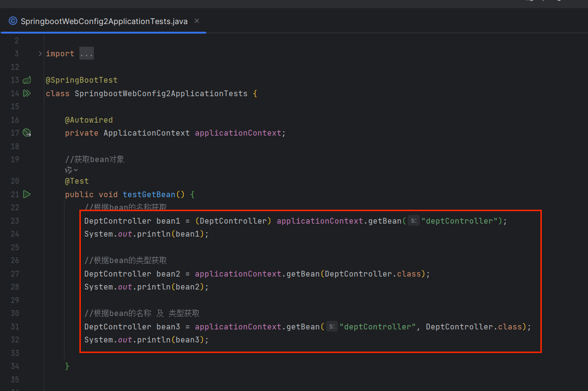Run testGetBean using the green play icon
The width and height of the screenshot is (588, 391).
[27, 194]
